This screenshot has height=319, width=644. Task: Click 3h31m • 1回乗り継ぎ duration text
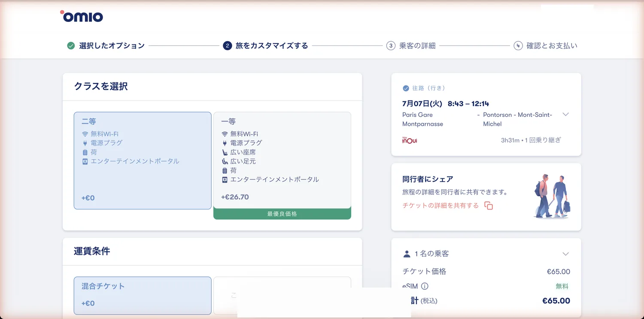531,140
